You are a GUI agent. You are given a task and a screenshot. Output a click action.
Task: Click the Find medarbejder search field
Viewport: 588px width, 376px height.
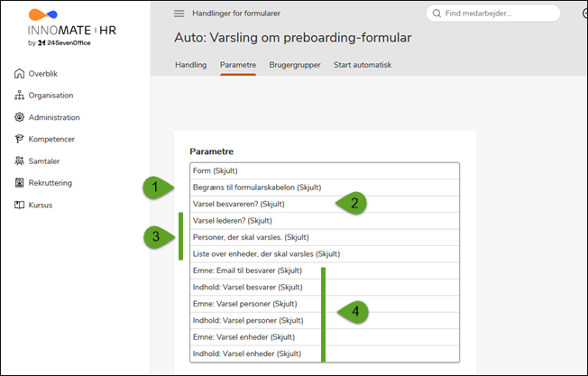click(x=496, y=14)
